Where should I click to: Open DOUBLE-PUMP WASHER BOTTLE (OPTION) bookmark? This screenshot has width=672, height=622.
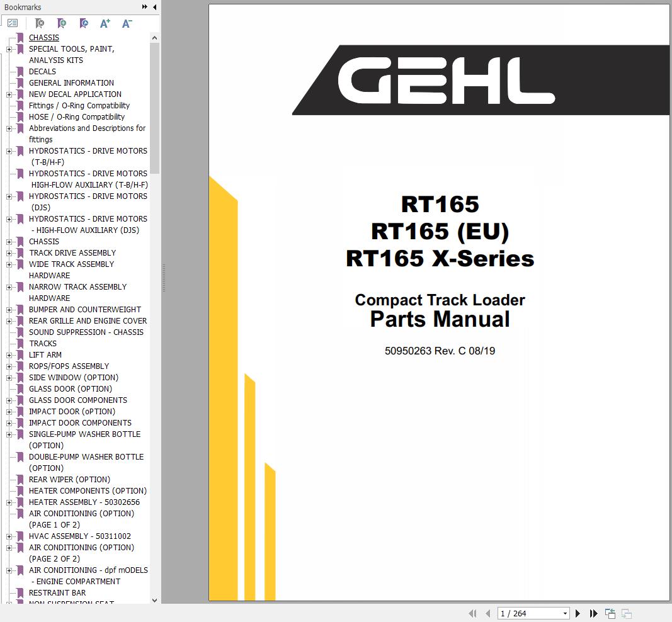click(x=86, y=462)
